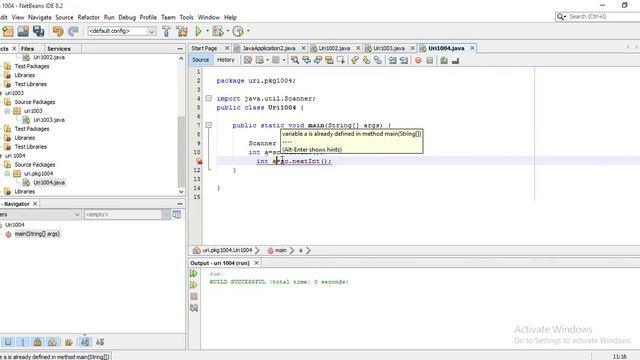
Task: Toggle Rectangular Selection editor icon
Action: [x=340, y=60]
